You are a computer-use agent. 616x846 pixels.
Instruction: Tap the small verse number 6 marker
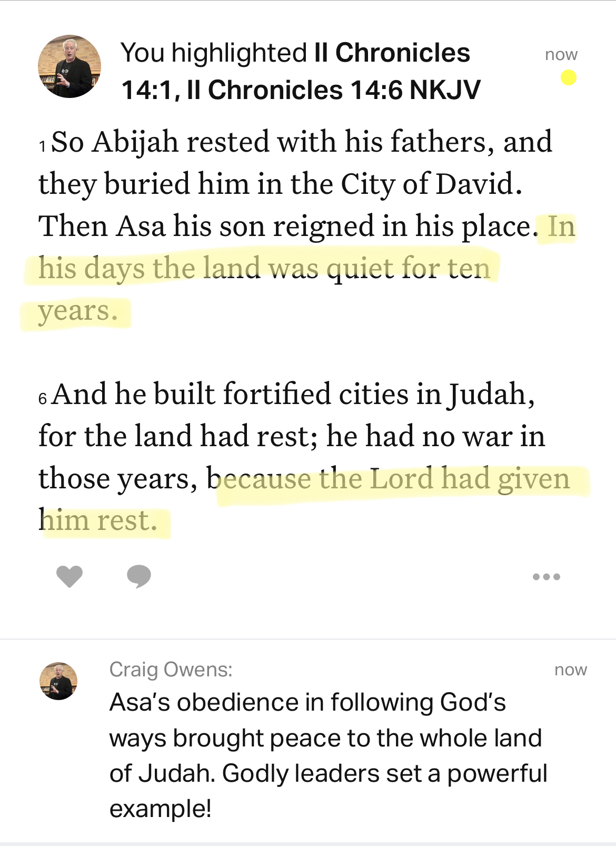43,399
